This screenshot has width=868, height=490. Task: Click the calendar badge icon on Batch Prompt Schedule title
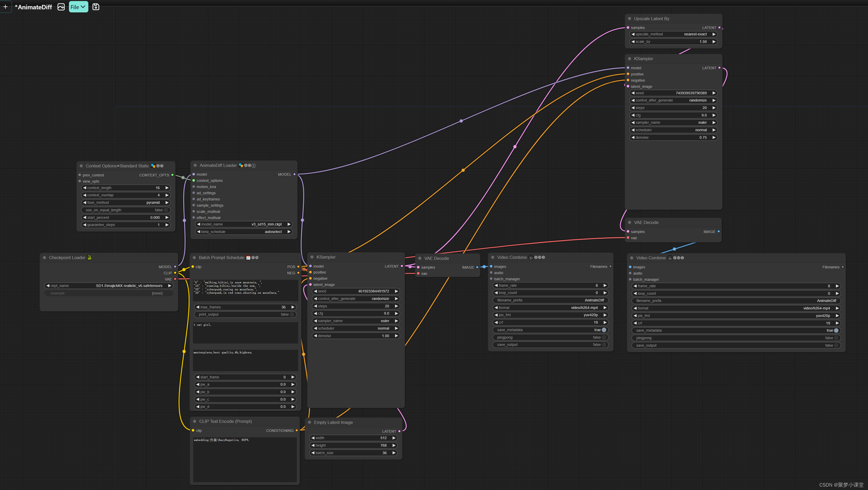[248, 258]
